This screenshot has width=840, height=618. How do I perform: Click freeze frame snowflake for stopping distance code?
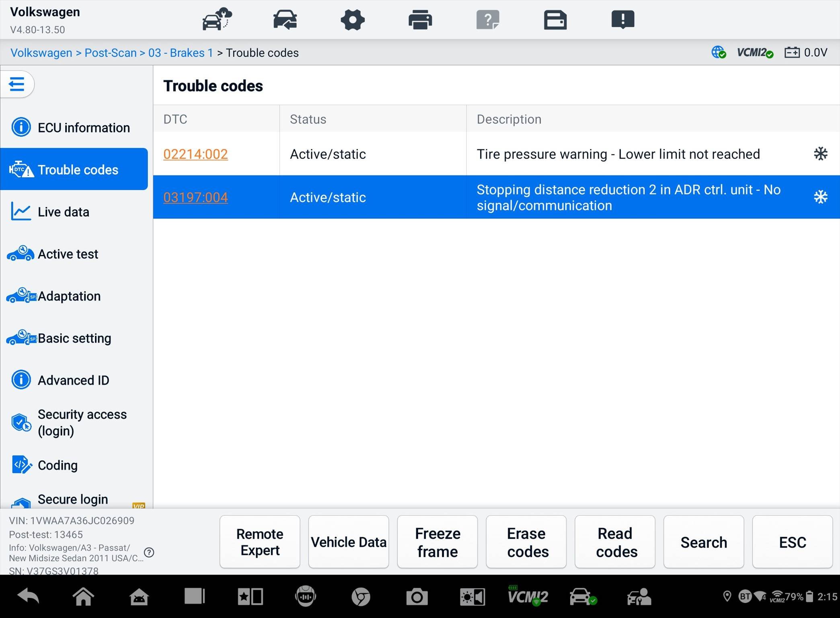point(820,197)
